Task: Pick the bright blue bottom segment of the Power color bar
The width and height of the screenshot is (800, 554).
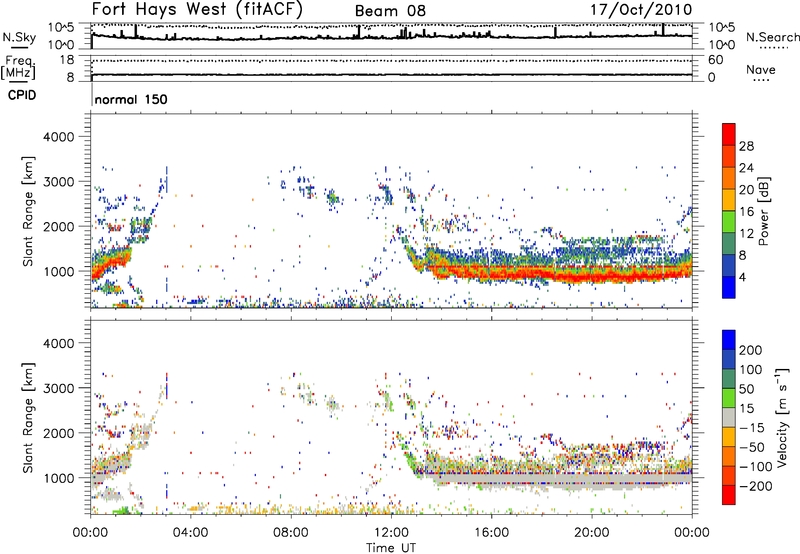Action: pyautogui.click(x=729, y=288)
